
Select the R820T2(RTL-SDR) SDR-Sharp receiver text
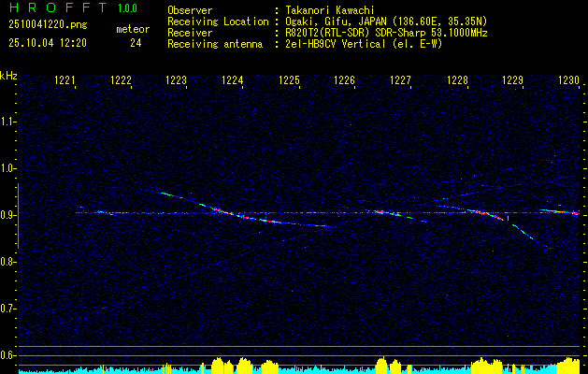[386, 33]
